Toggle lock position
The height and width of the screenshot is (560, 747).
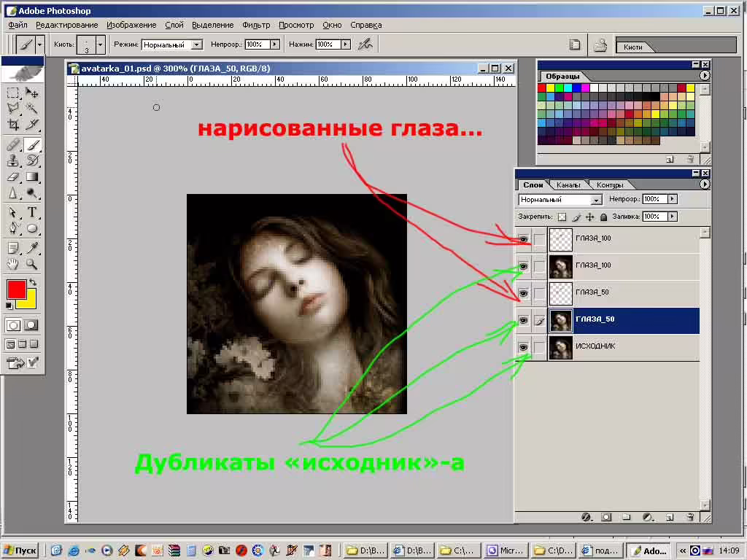tap(589, 217)
